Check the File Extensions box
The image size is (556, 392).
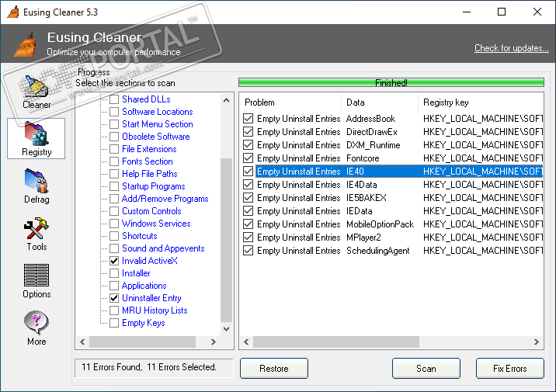click(114, 149)
